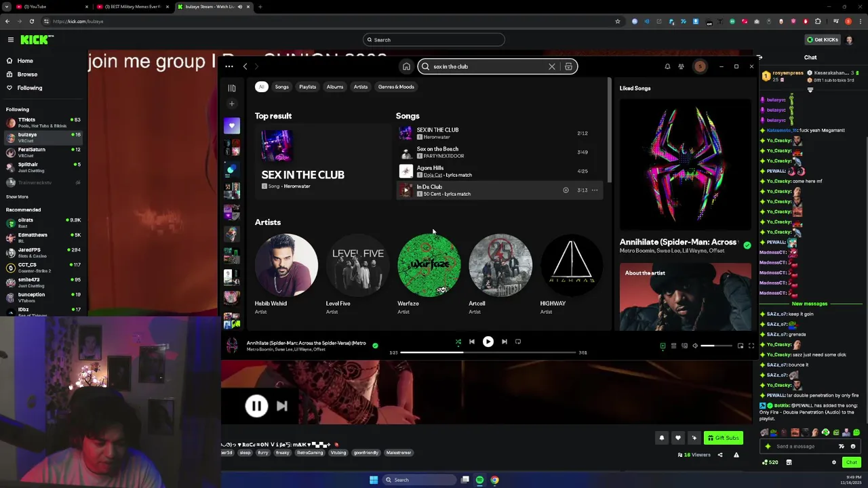Toggle Now Playing view icon
The image size is (868, 488).
click(x=663, y=346)
